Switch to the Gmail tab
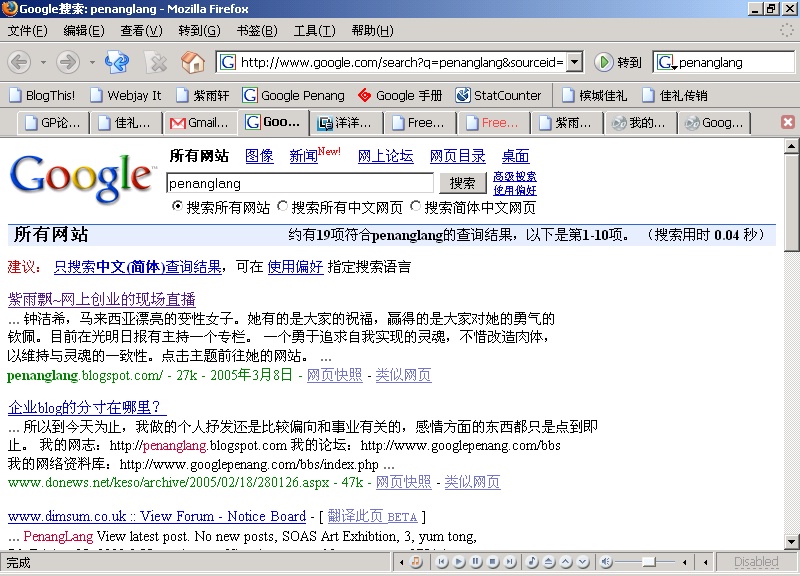Screen dimensions: 800x576 click(x=199, y=122)
